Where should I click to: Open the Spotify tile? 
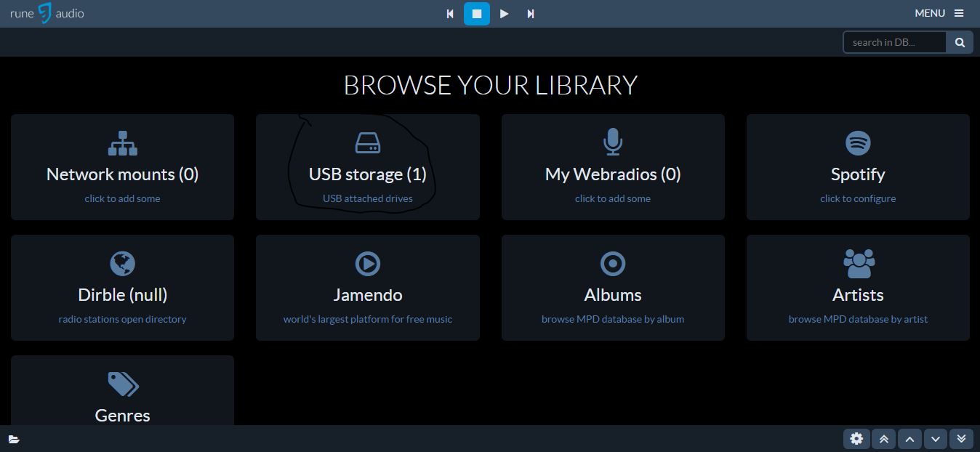click(x=858, y=167)
